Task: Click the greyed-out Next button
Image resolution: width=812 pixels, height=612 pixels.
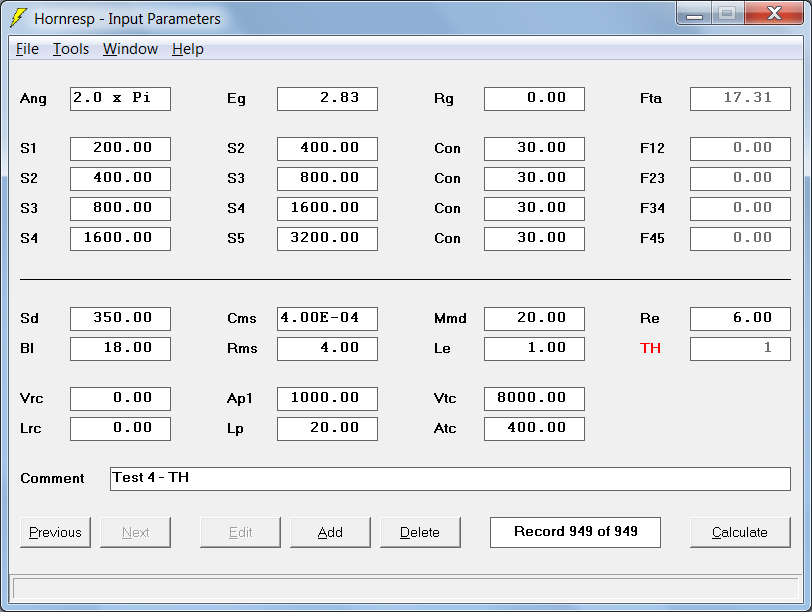Action: 135,532
